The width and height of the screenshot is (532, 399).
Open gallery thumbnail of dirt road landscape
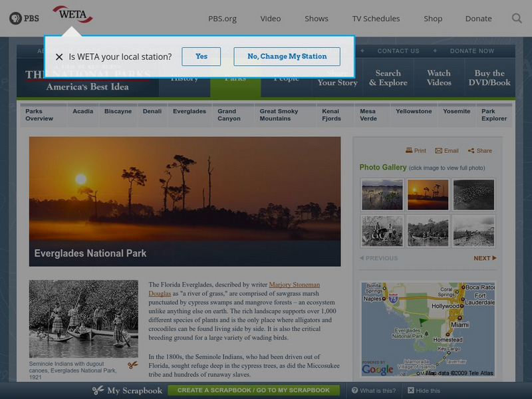pos(473,231)
